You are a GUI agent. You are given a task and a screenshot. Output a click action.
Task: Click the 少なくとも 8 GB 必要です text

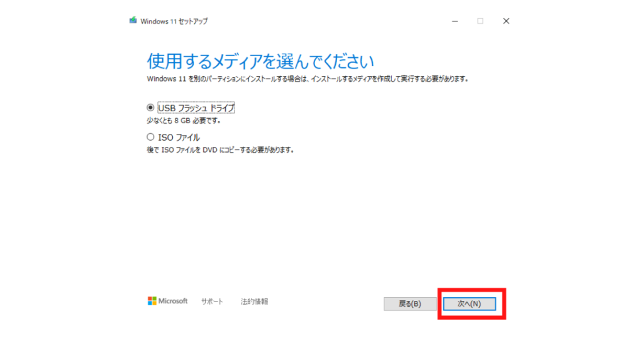coord(184,121)
